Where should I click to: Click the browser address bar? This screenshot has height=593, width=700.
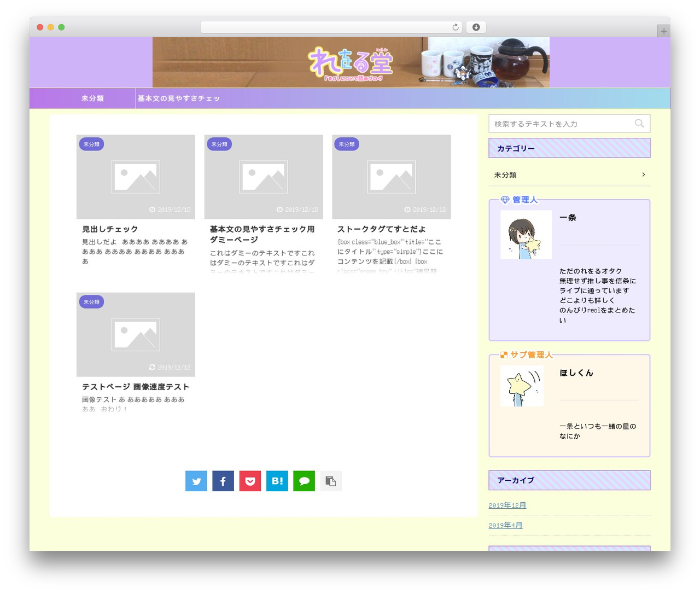point(331,27)
